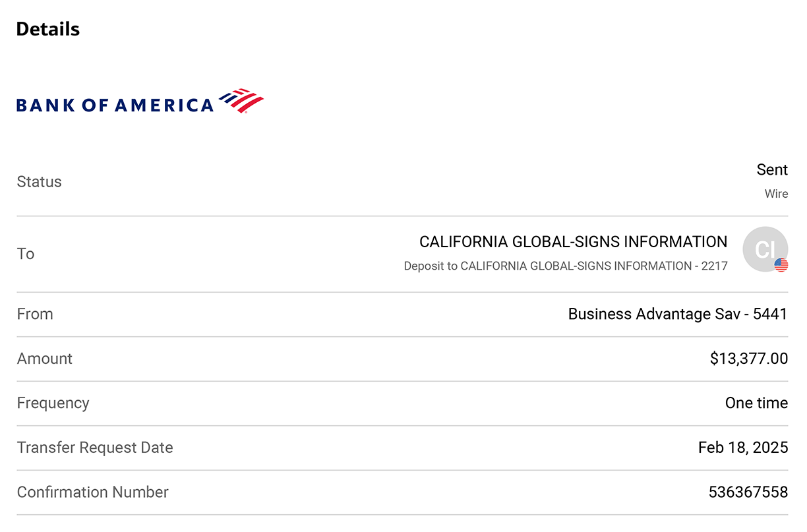The width and height of the screenshot is (807, 532).
Task: Click the BANK OF AMERICA wordmark
Action: 115,105
